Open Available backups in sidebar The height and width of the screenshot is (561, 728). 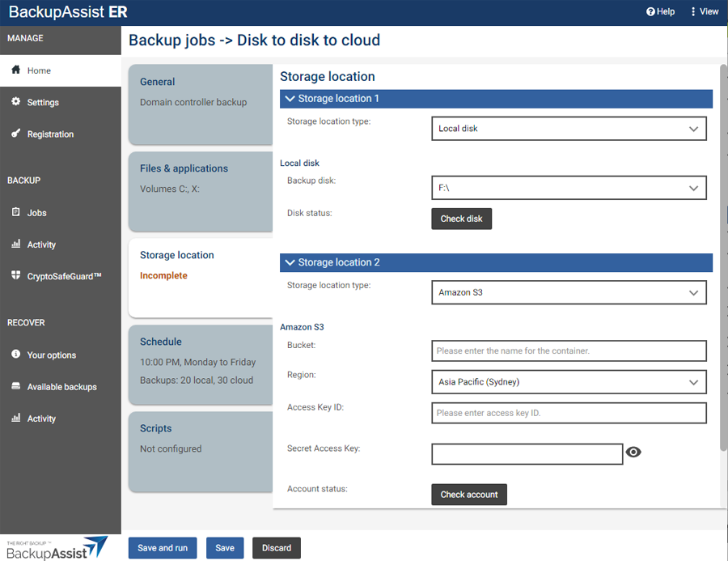pyautogui.click(x=61, y=387)
